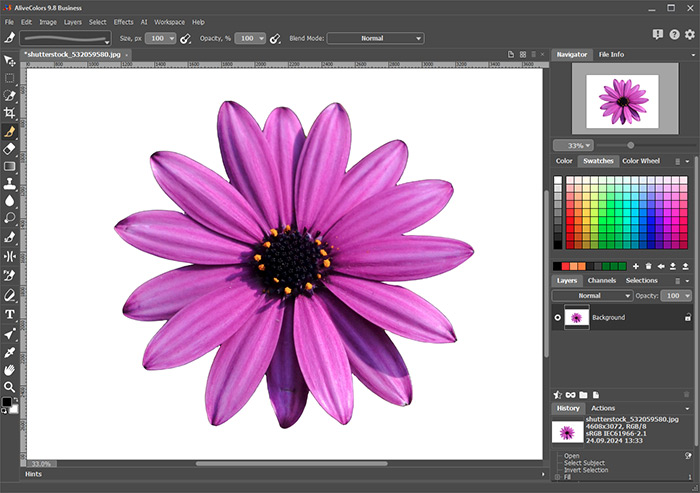Hide the Background layer visibility
Screen dimensions: 700x493
pos(558,318)
